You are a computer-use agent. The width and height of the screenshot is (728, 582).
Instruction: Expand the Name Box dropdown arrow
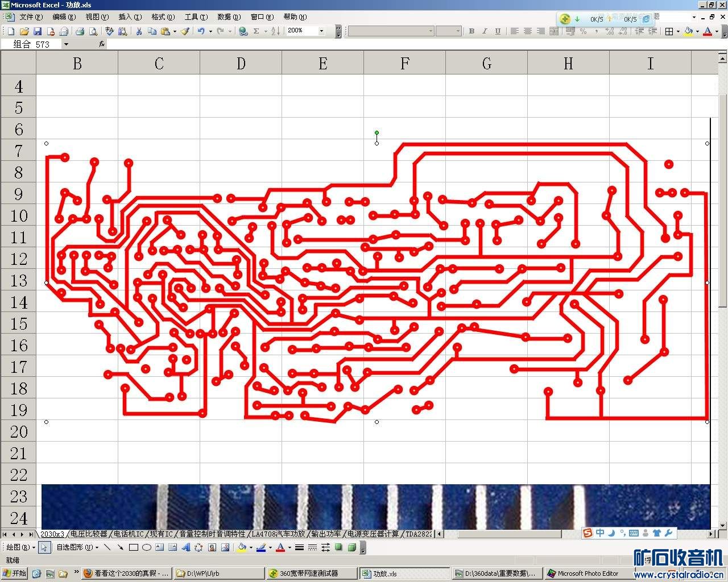(66, 44)
